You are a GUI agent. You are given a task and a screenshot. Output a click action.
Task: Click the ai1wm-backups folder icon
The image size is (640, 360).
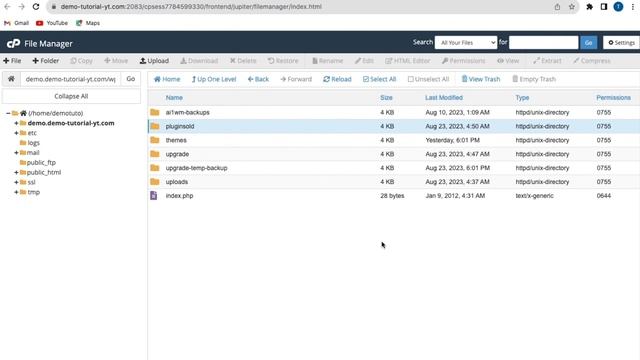[155, 112]
